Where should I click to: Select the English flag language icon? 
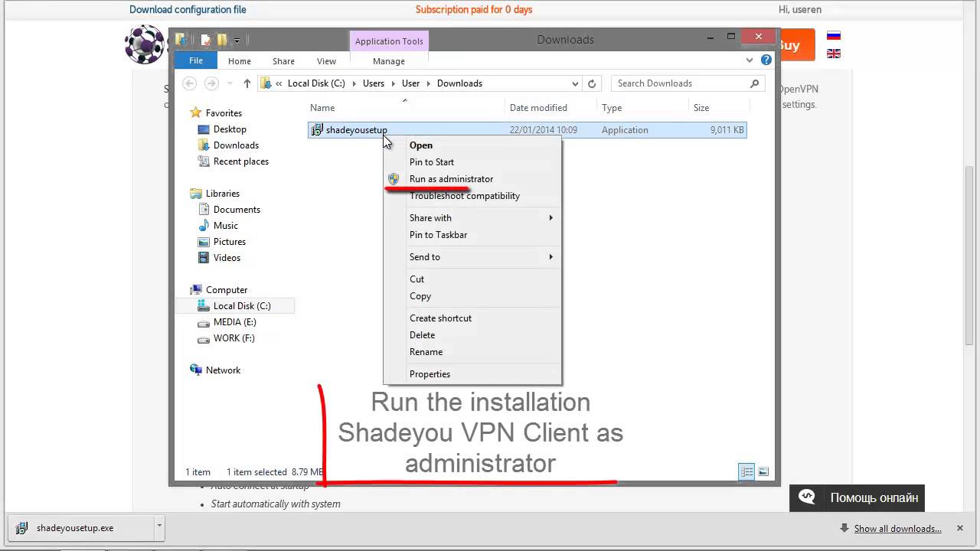tap(834, 54)
